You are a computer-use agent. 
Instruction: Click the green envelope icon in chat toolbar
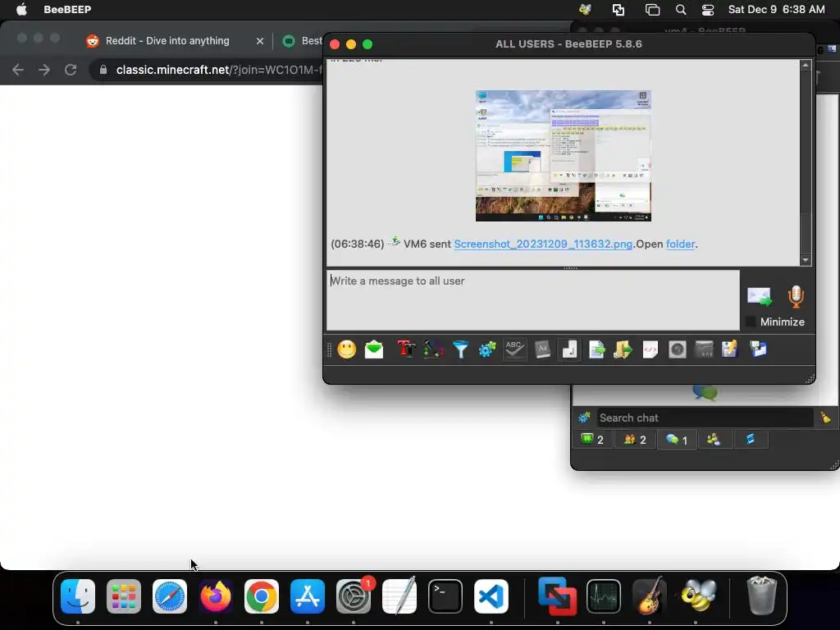coord(374,349)
